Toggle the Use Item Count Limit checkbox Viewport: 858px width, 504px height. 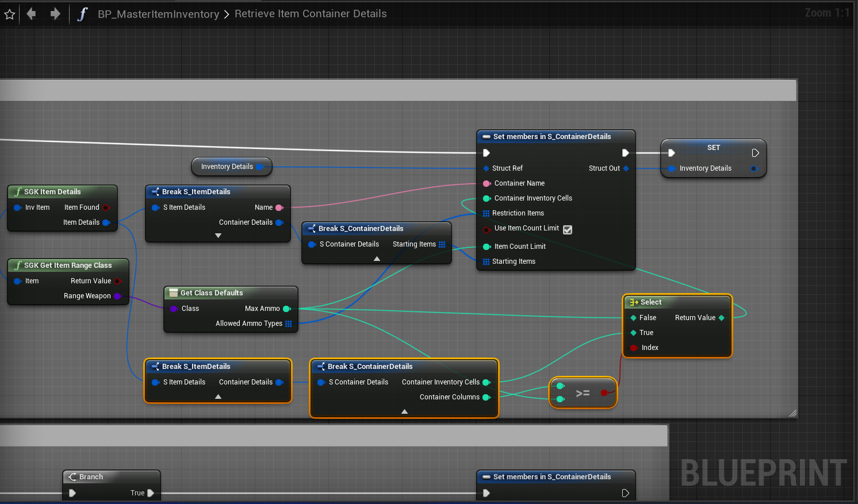(x=568, y=229)
